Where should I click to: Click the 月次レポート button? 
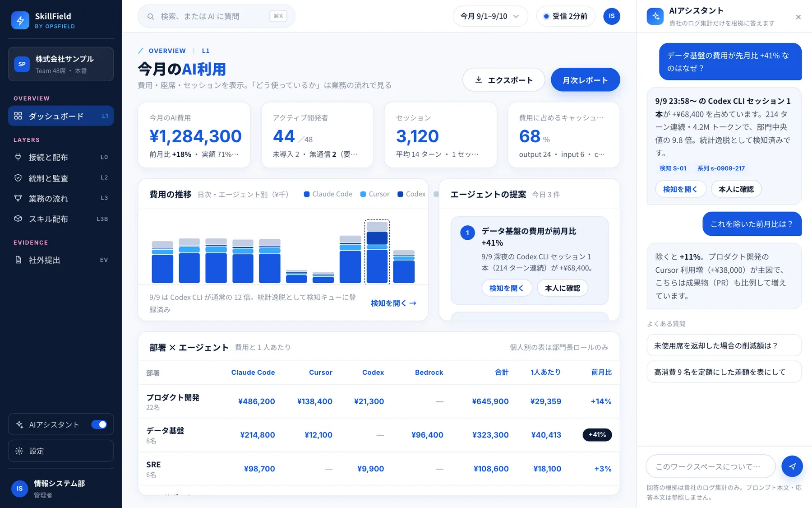(x=585, y=80)
